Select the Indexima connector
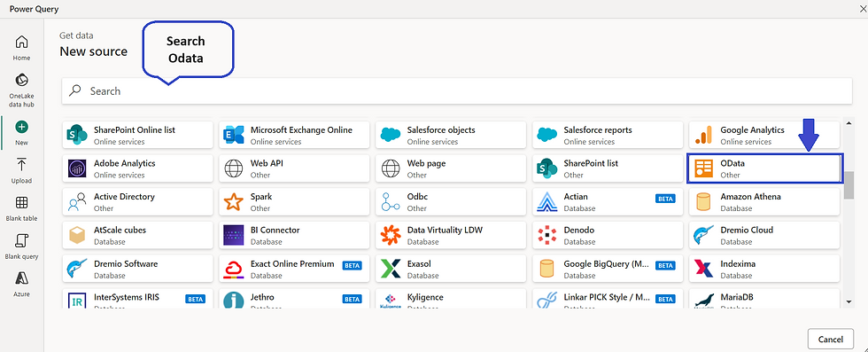This screenshot has width=868, height=352. click(x=763, y=269)
